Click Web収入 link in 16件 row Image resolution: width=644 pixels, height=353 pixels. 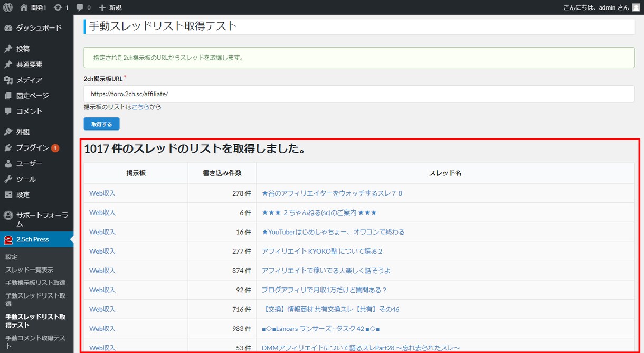click(102, 232)
